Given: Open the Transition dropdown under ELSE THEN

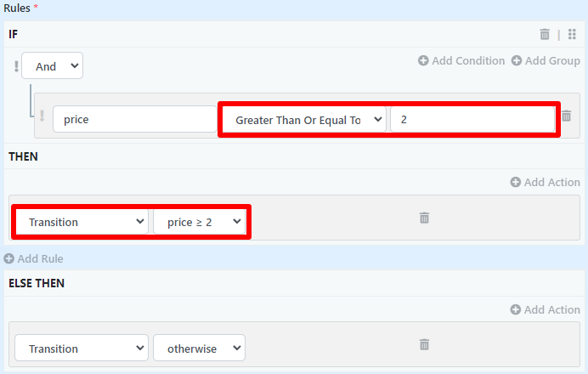Looking at the screenshot, I should pos(82,348).
